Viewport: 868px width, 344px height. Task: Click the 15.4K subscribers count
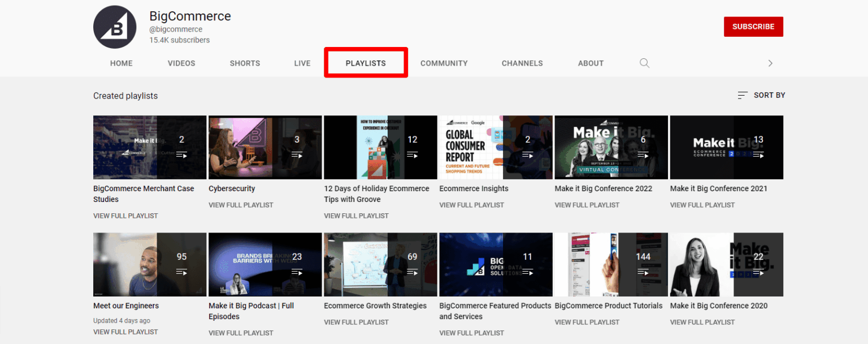pos(179,40)
